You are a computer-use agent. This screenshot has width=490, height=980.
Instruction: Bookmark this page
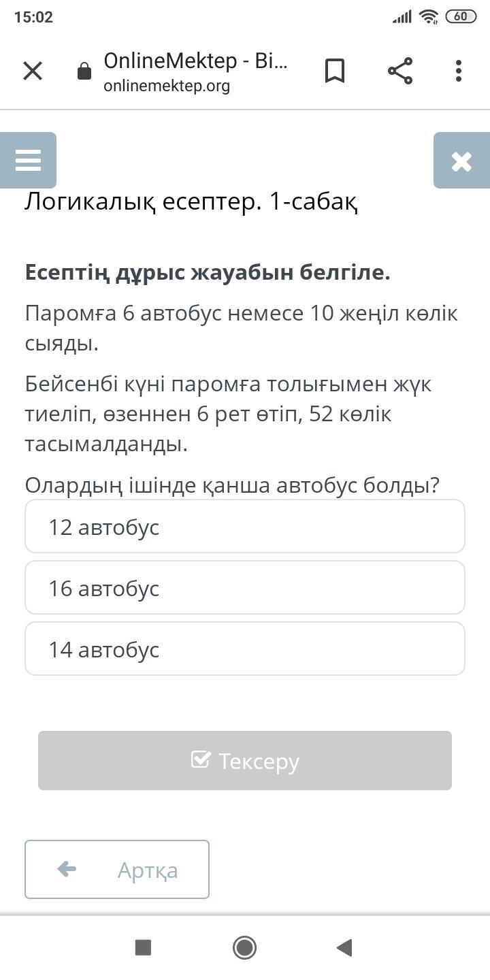pos(335,71)
